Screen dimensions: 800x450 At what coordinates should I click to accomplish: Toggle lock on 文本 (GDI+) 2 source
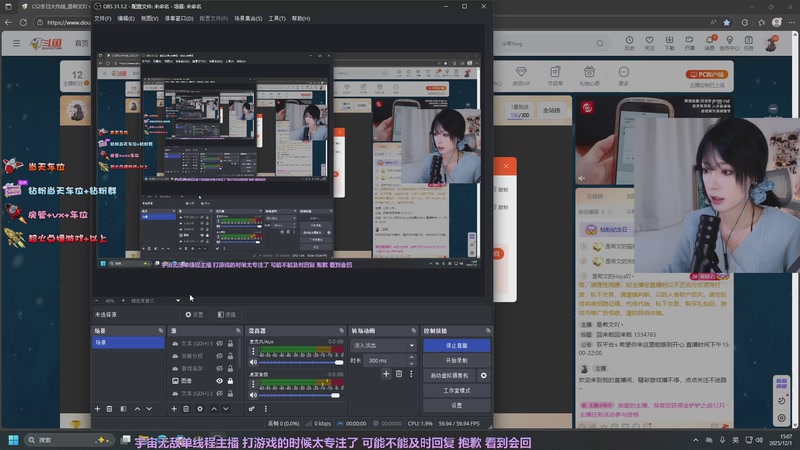(231, 393)
